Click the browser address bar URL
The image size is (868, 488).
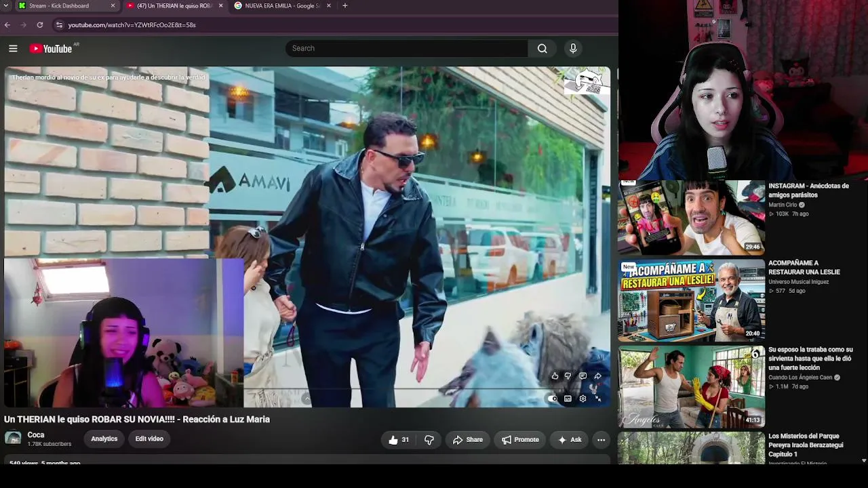click(x=132, y=25)
